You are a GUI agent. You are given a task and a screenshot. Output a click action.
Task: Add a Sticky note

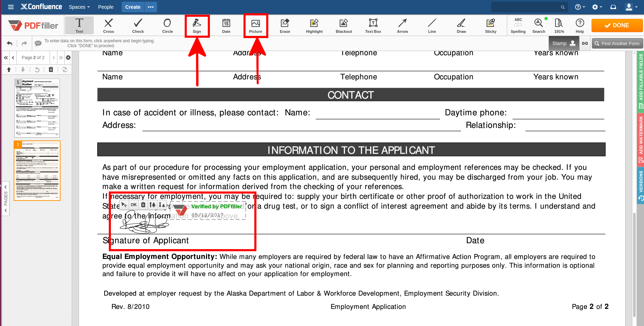click(491, 26)
